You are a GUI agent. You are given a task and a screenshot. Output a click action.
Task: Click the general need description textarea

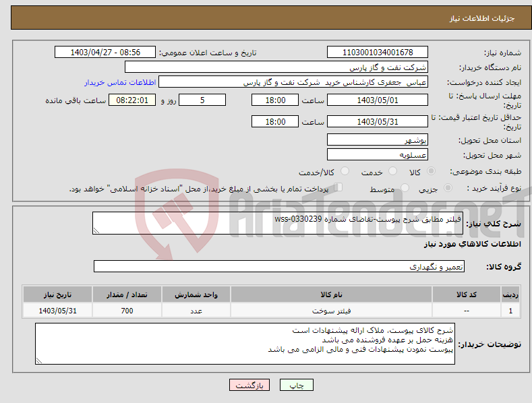tap(278, 223)
